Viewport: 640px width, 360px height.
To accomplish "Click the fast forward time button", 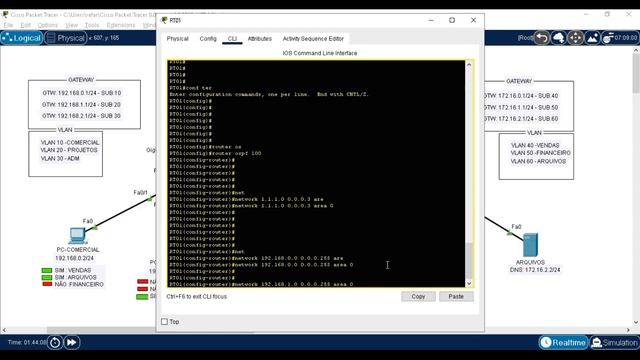I will [71, 342].
